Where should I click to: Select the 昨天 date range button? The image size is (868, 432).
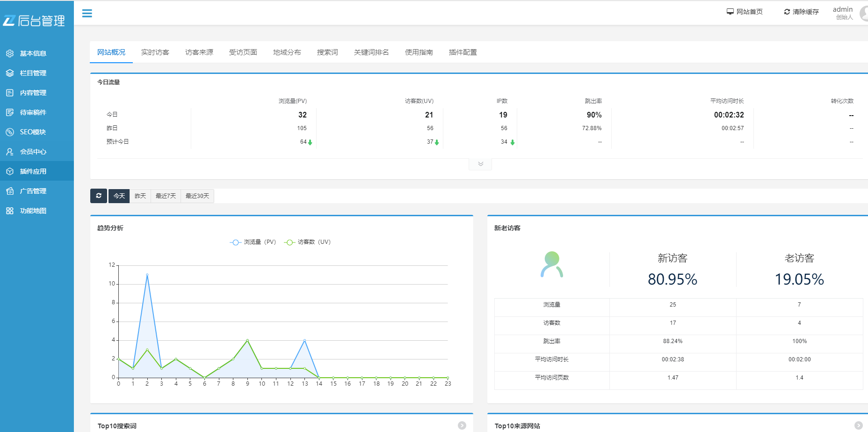(140, 196)
